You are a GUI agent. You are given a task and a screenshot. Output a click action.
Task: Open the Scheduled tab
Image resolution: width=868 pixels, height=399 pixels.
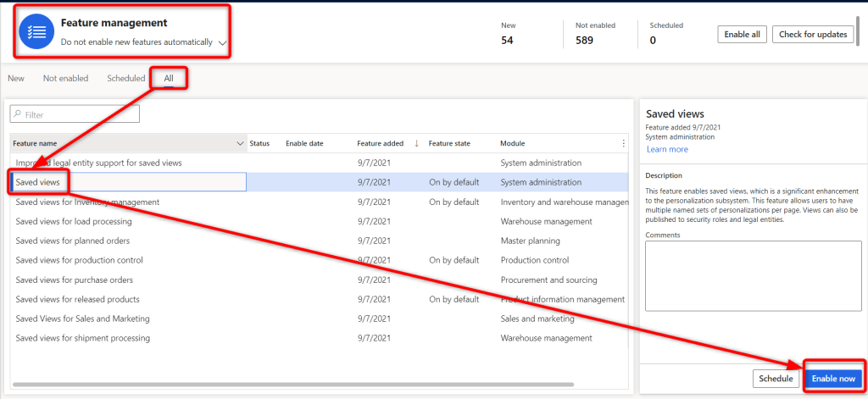click(125, 78)
